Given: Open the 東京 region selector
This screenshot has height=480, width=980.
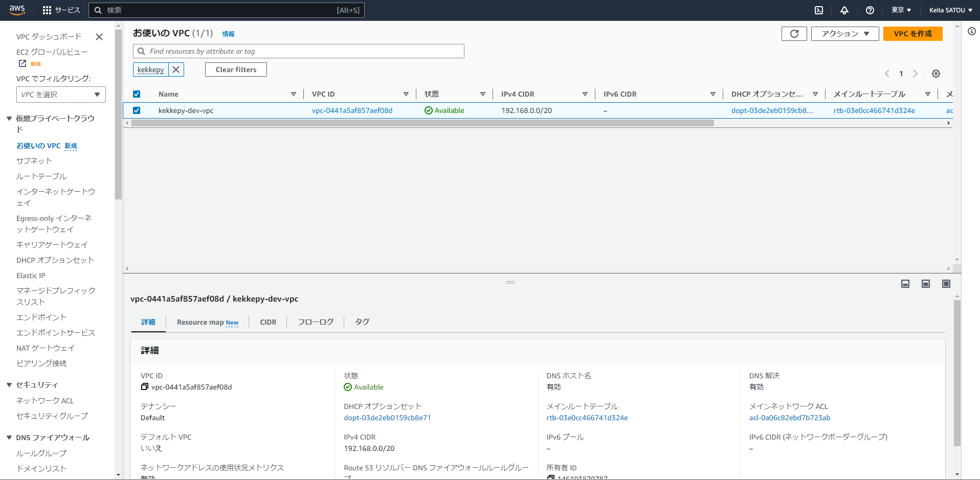Looking at the screenshot, I should coord(901,10).
